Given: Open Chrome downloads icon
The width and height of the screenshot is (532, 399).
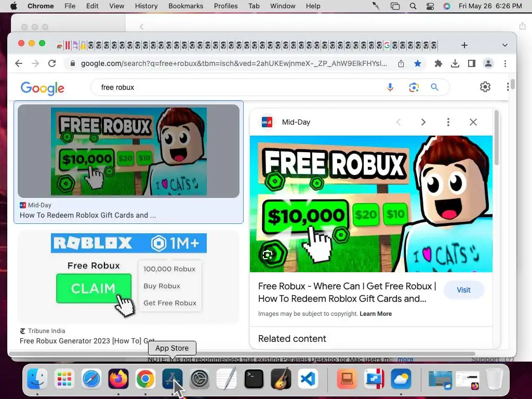Looking at the screenshot, I should click(455, 63).
